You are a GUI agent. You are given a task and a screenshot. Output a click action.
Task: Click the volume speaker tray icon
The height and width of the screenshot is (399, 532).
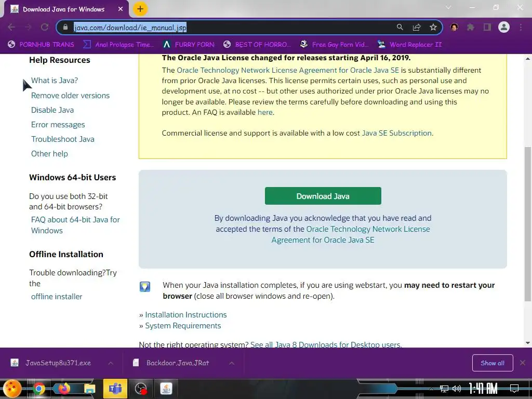[x=457, y=389]
